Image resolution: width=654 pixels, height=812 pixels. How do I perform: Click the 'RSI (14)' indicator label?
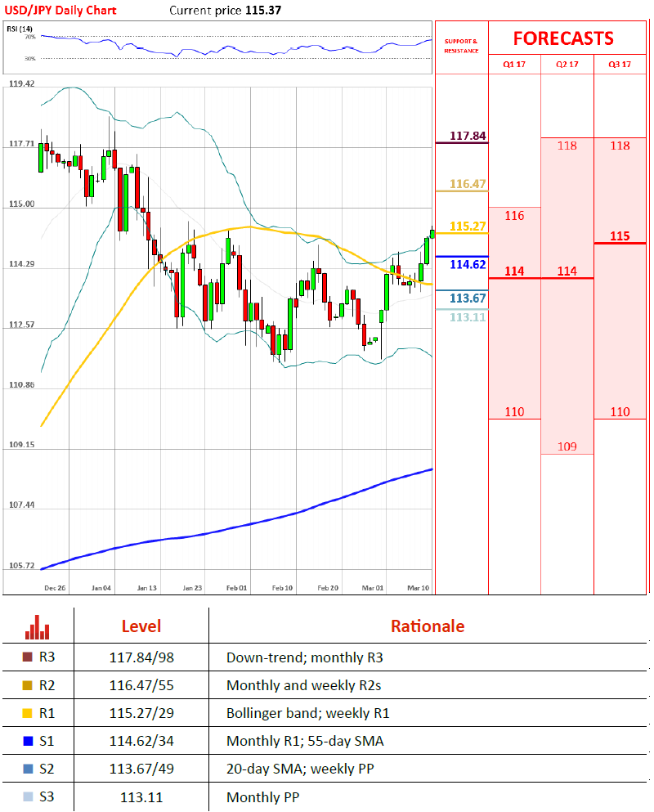(x=19, y=29)
